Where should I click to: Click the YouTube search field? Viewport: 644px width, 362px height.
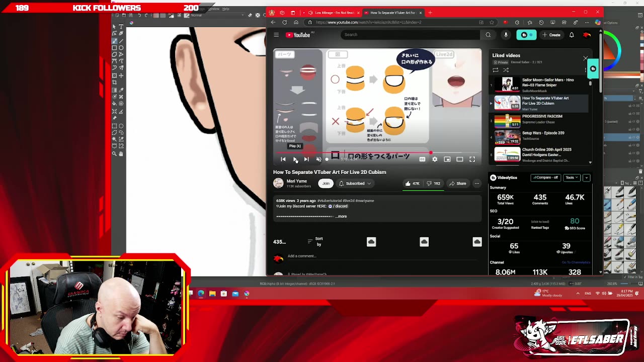(x=410, y=35)
